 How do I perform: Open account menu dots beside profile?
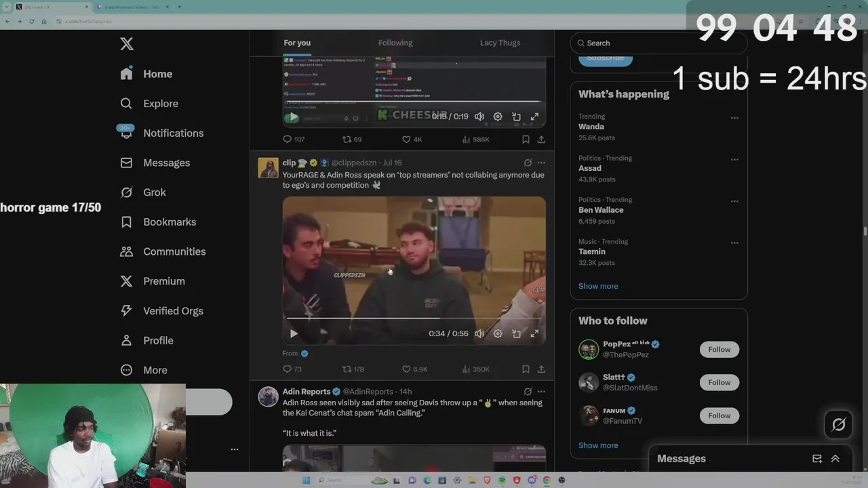point(235,449)
